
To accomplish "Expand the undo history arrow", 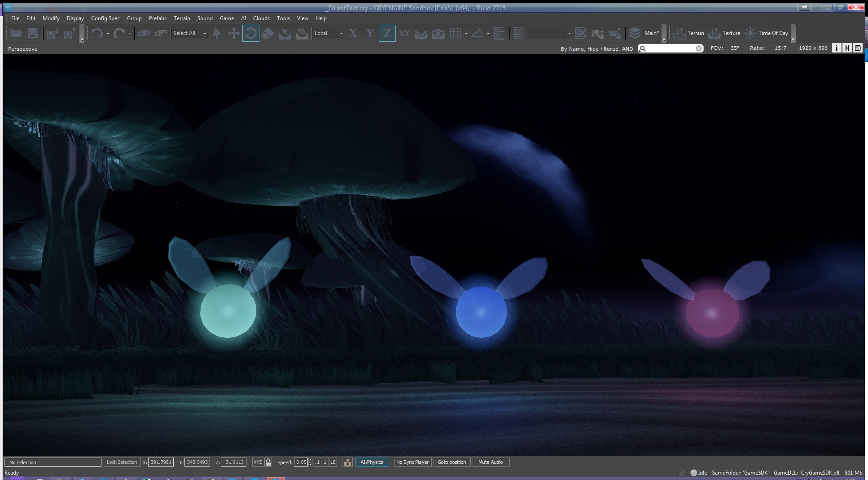I will click(108, 34).
